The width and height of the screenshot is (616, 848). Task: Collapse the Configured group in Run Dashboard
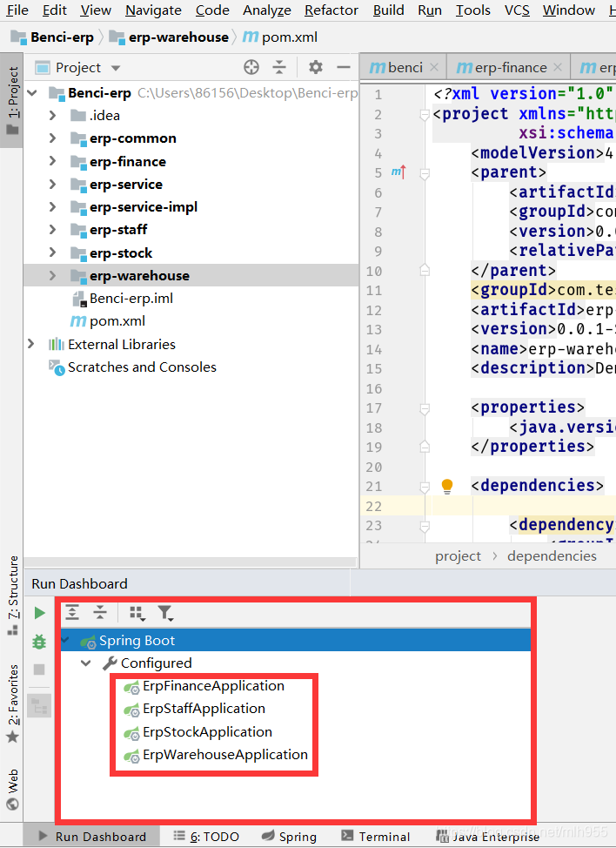[x=85, y=663]
